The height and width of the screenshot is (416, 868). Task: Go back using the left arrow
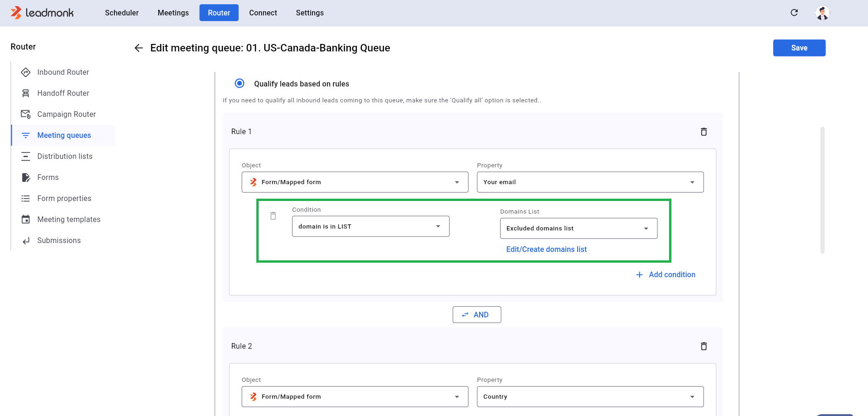tap(139, 48)
